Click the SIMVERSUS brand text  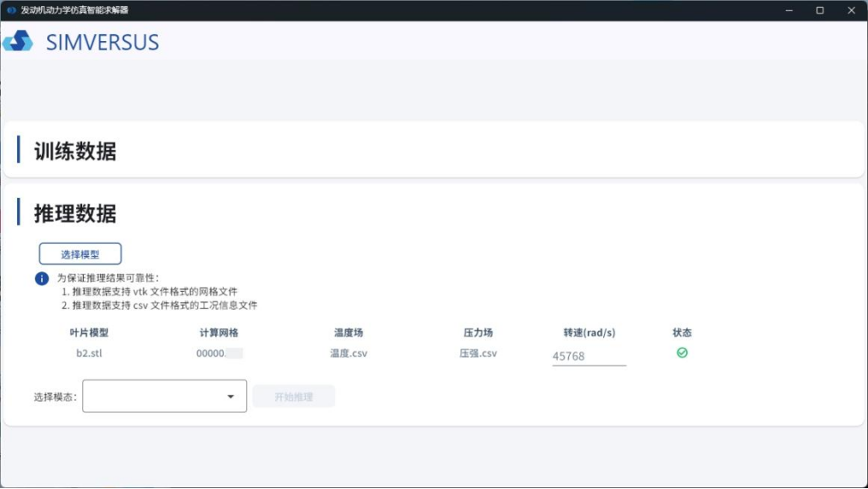click(x=102, y=42)
